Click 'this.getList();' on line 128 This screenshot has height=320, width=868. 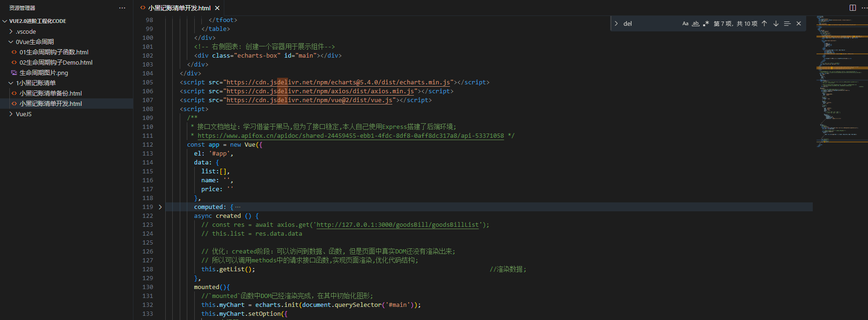(x=228, y=269)
